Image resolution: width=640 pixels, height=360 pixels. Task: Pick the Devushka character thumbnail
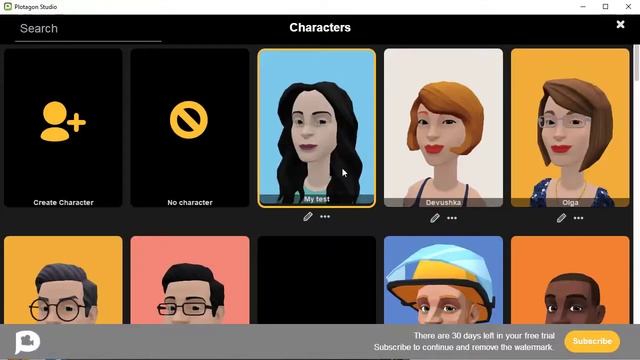(x=443, y=128)
